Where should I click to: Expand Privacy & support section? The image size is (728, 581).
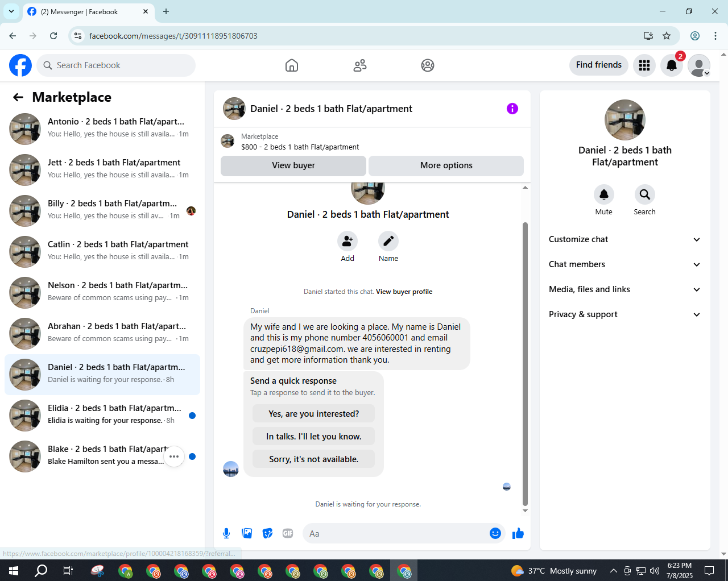coord(625,314)
